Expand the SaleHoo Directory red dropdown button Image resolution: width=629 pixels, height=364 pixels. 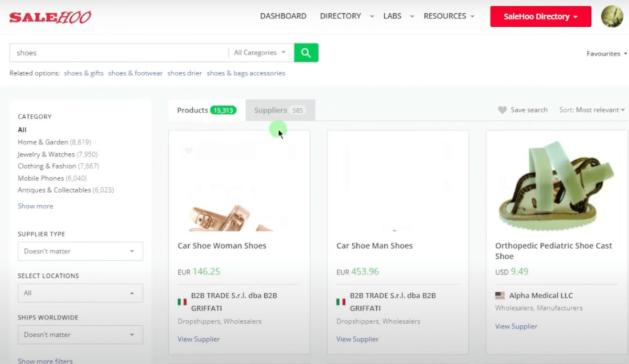(x=540, y=16)
